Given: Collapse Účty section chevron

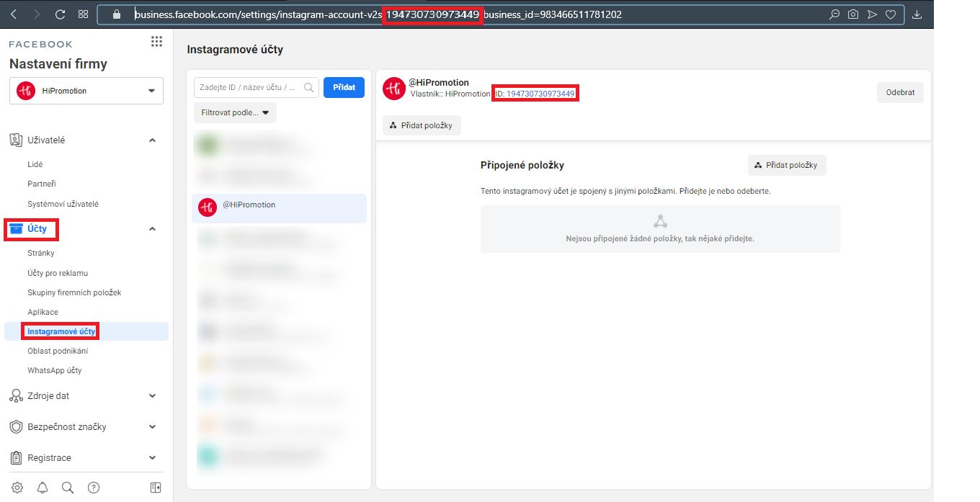Looking at the screenshot, I should click(152, 229).
